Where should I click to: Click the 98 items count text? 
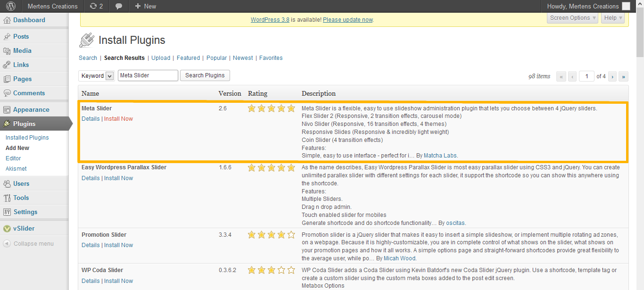[x=539, y=76]
